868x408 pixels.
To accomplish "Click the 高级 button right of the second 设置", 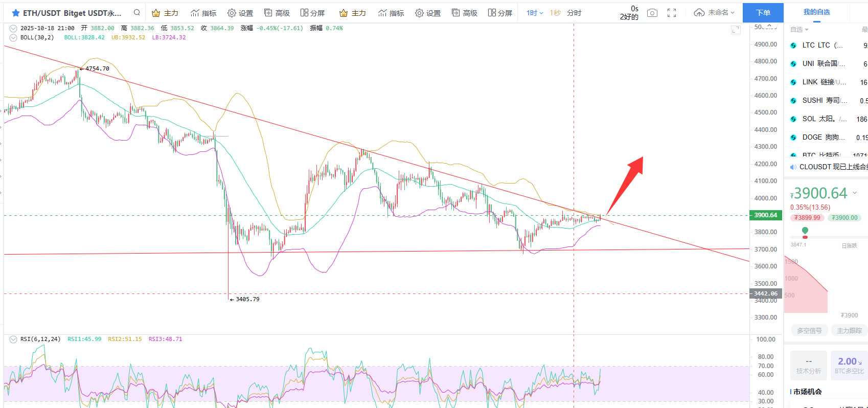I will click(x=465, y=13).
